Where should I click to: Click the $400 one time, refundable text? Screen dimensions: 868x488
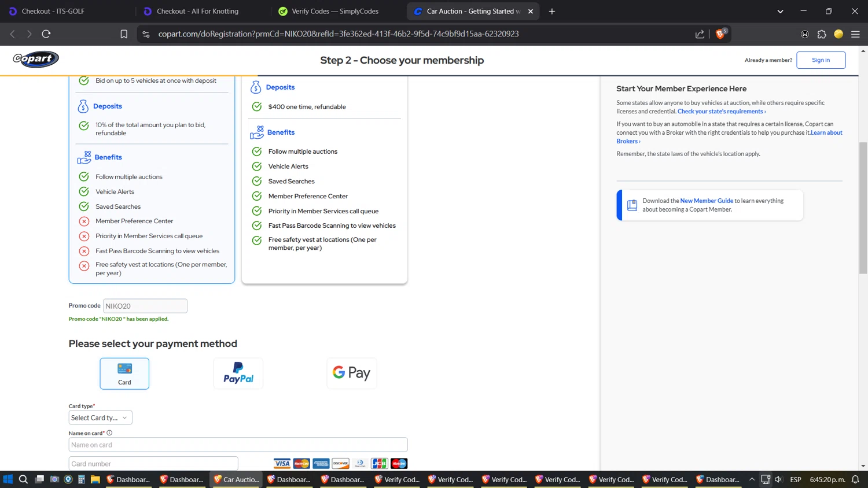click(307, 106)
